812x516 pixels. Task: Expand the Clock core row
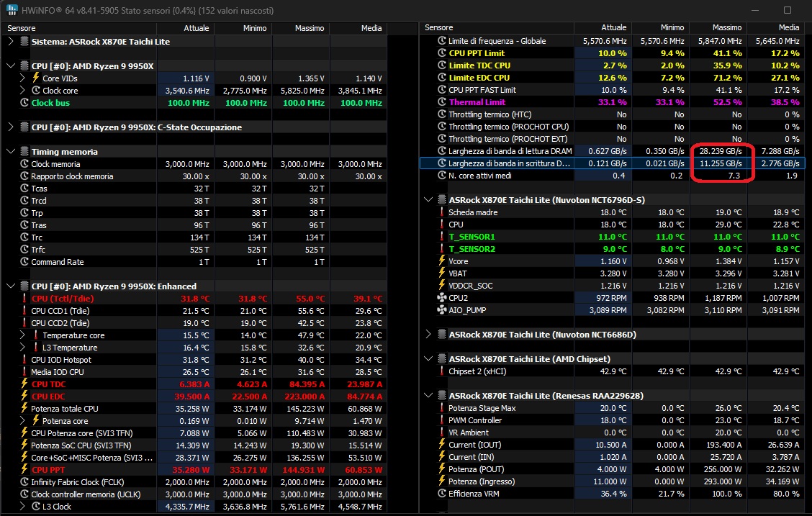pos(22,91)
